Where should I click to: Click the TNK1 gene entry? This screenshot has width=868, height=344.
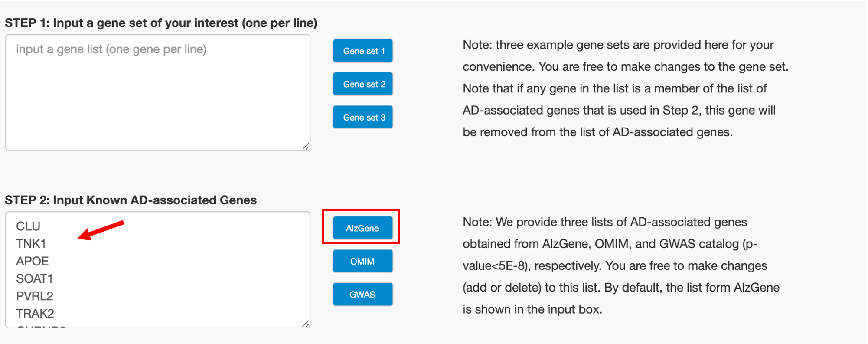tap(31, 244)
